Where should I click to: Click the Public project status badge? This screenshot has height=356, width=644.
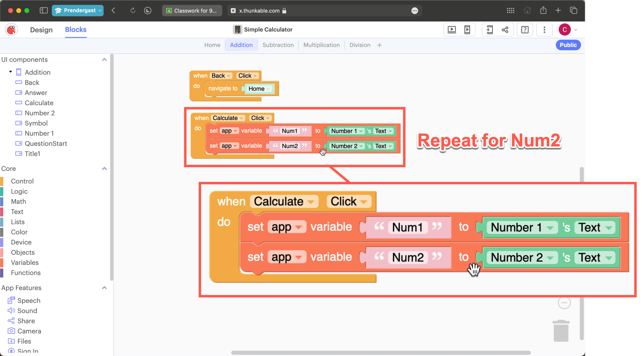[568, 45]
